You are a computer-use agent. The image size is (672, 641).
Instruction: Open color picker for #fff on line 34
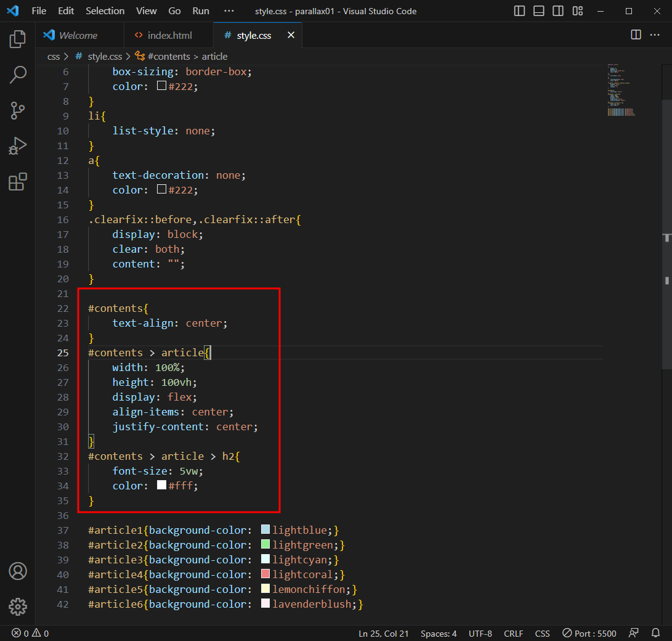tap(161, 485)
